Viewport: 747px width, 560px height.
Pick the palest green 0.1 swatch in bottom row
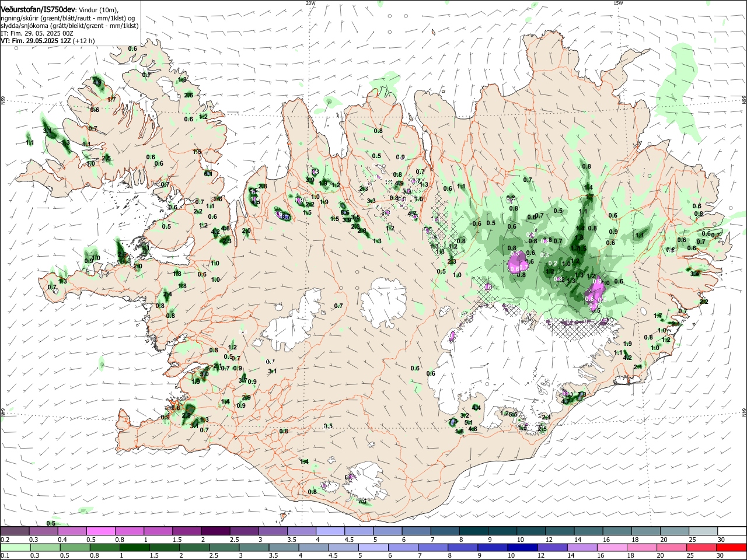pyautogui.click(x=15, y=547)
